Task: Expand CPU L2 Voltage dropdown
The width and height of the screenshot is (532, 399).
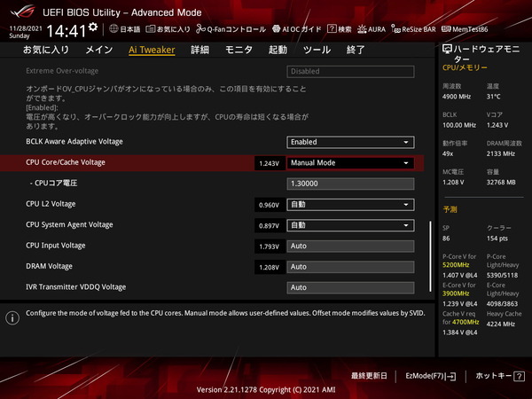Action: click(x=350, y=205)
